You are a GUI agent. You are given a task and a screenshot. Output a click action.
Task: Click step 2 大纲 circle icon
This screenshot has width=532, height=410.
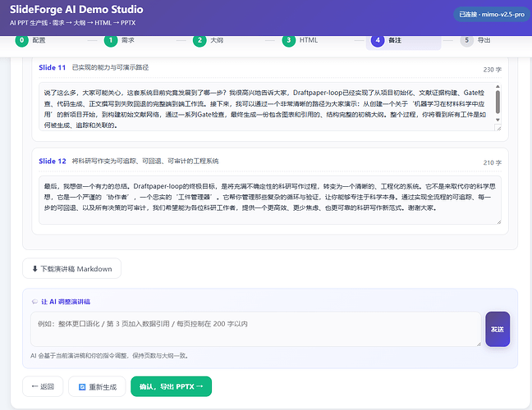coord(199,40)
